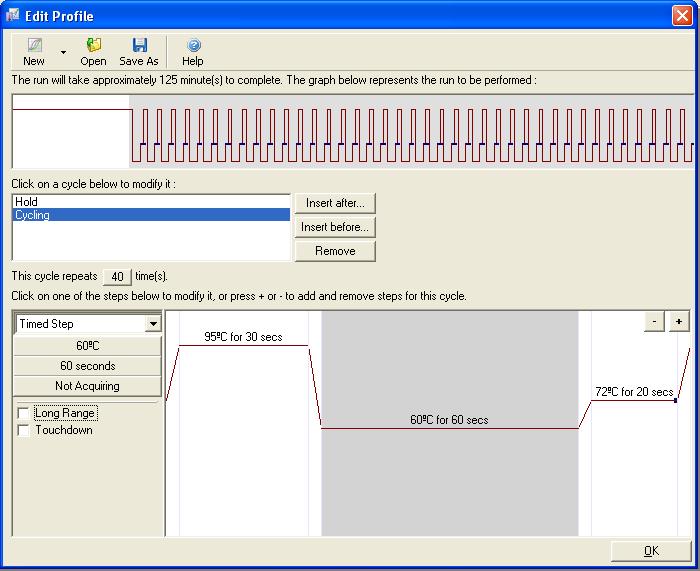The image size is (700, 571).
Task: Click the plus button to add a step
Action: tap(679, 321)
